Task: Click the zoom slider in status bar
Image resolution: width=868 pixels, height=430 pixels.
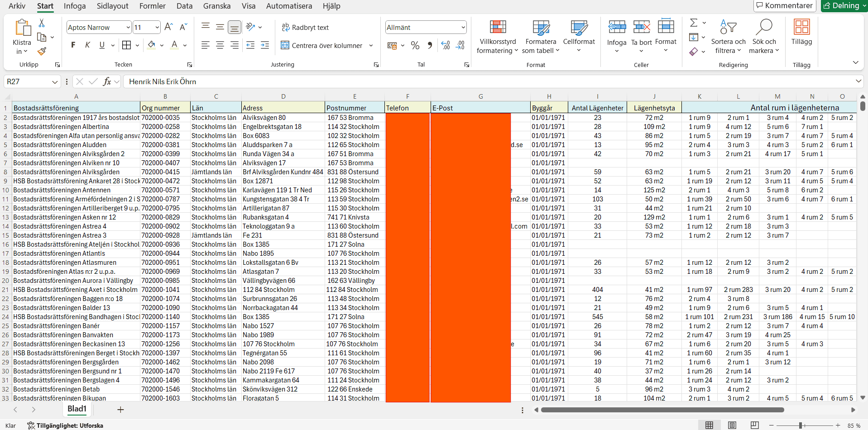Action: (x=801, y=425)
